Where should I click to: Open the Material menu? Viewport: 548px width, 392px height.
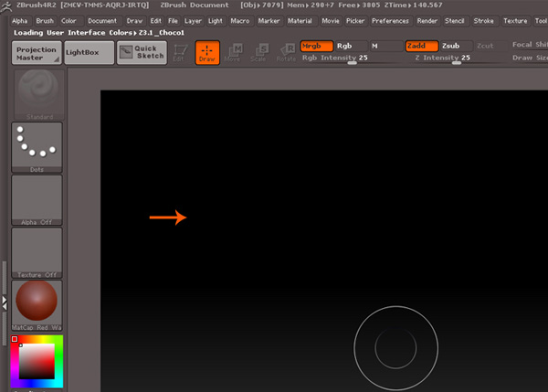tap(299, 20)
